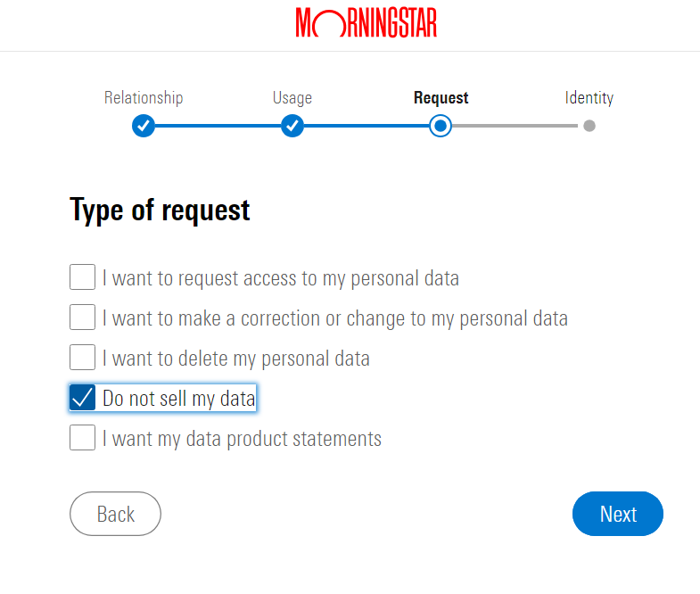700x594 pixels.
Task: Click the 'Do not sell my data' label text
Action: click(178, 399)
